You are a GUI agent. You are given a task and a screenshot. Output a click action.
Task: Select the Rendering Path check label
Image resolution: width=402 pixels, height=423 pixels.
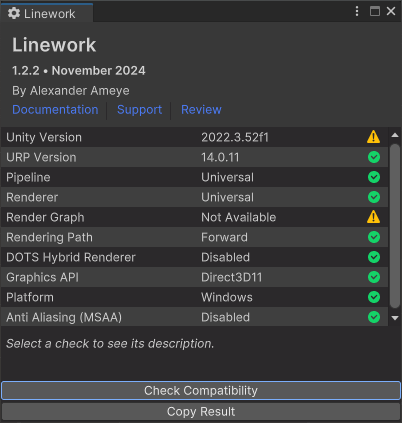[49, 237]
